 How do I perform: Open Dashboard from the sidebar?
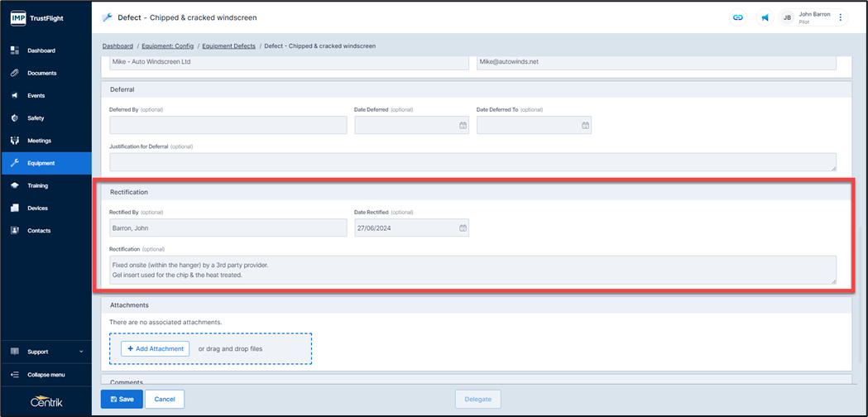[x=41, y=50]
